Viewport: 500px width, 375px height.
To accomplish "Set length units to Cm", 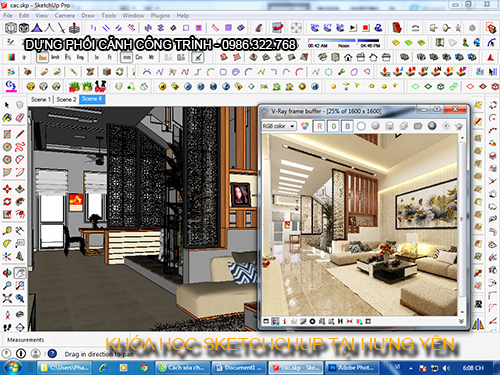I will [x=139, y=57].
